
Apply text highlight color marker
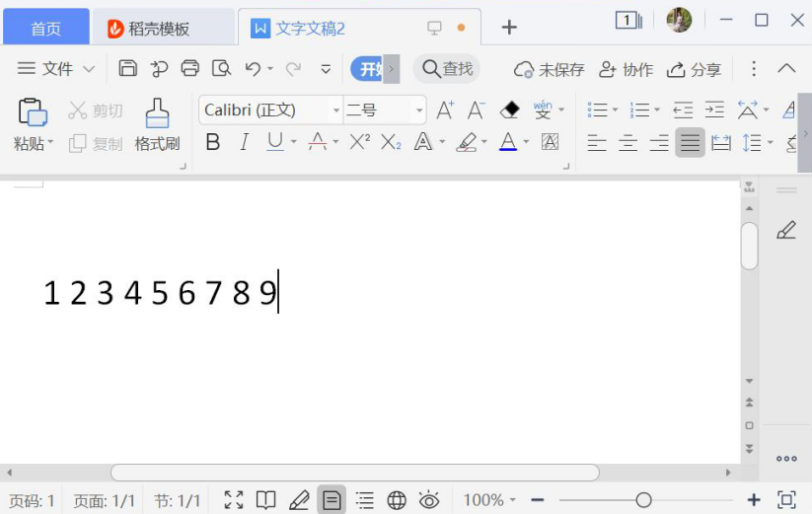click(466, 141)
